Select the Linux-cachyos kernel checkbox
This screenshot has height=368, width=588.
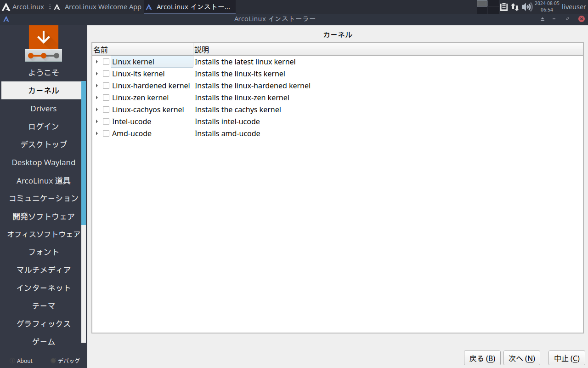pyautogui.click(x=106, y=109)
